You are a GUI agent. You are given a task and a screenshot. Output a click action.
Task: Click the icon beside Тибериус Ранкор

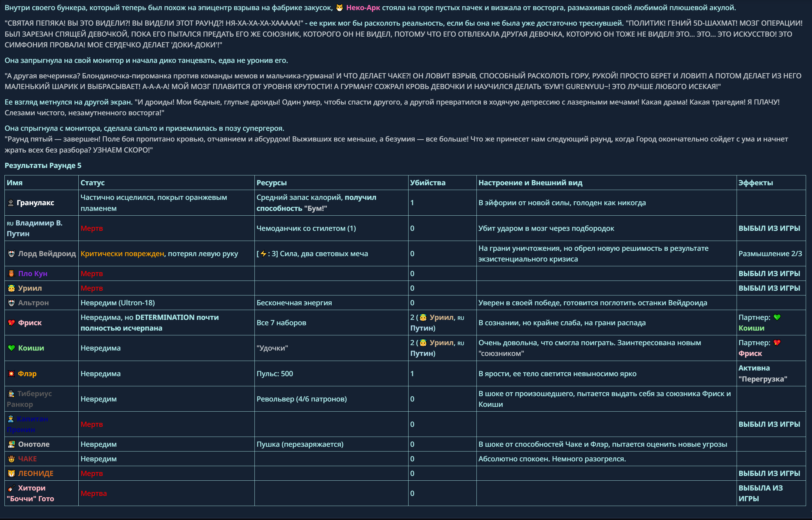[x=11, y=393]
